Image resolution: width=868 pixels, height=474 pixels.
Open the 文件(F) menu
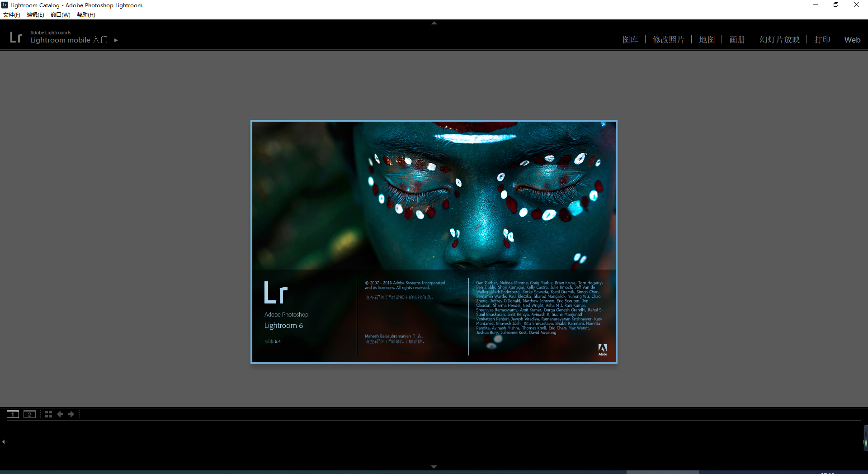(x=12, y=15)
